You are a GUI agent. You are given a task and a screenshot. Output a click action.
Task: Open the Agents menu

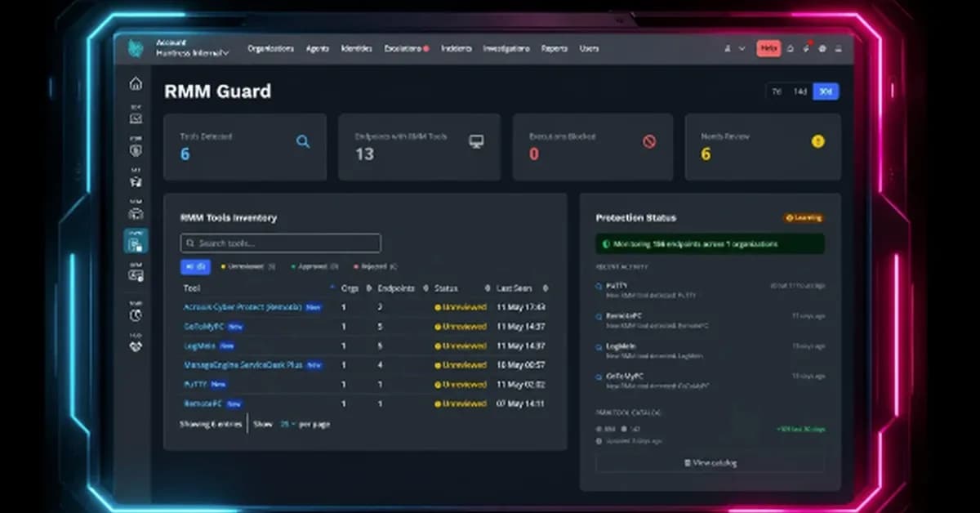click(x=318, y=49)
